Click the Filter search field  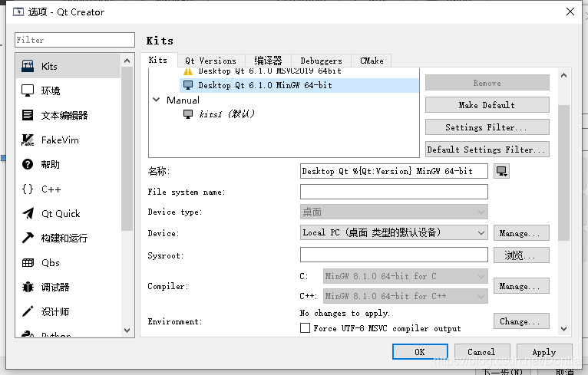74,40
